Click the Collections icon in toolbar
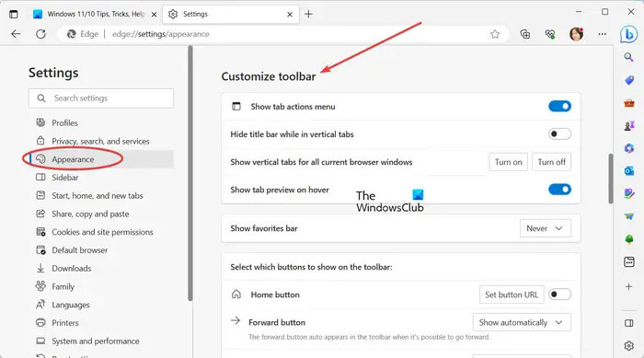644x358 pixels. coord(525,34)
